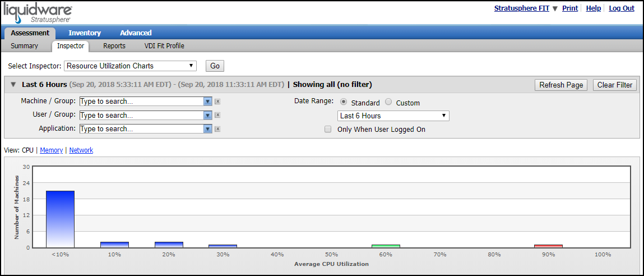Viewport: 644px width, 276px height.
Task: Open the Machine / Group dropdown arrow
Action: [207, 102]
